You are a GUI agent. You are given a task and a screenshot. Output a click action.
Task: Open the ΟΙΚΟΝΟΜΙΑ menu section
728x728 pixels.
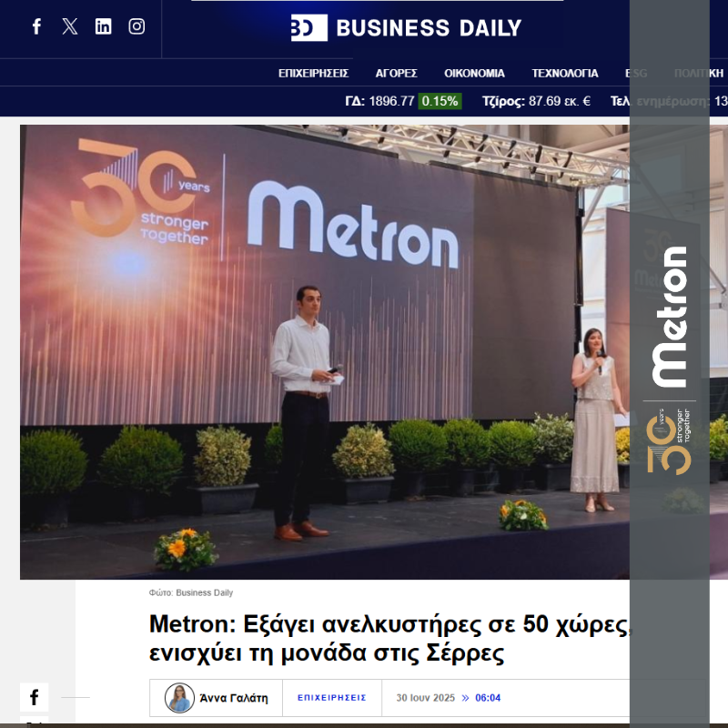point(474,74)
